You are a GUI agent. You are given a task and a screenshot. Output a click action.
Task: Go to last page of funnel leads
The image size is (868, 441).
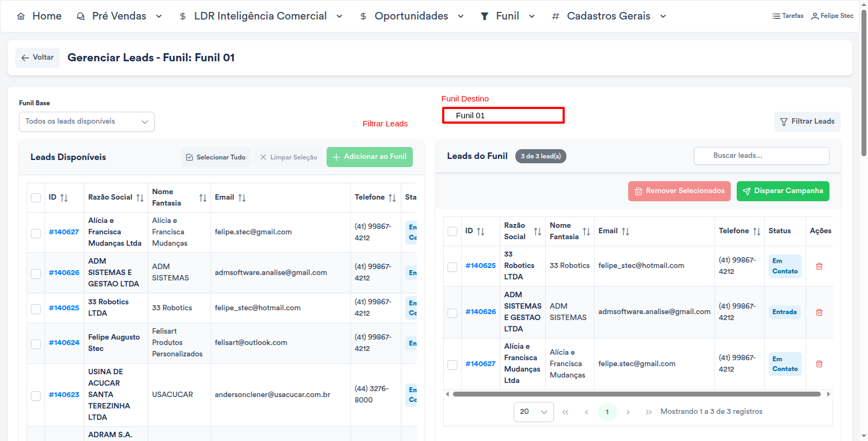coord(649,412)
